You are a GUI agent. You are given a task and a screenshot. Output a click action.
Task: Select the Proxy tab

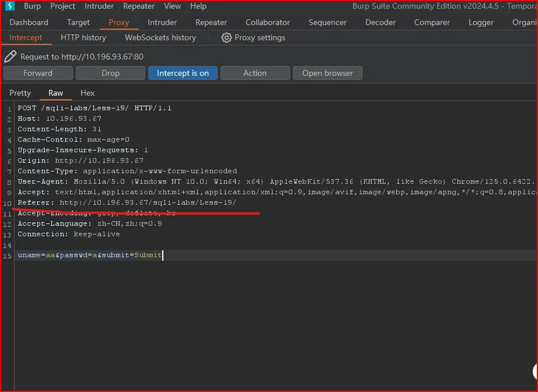118,22
